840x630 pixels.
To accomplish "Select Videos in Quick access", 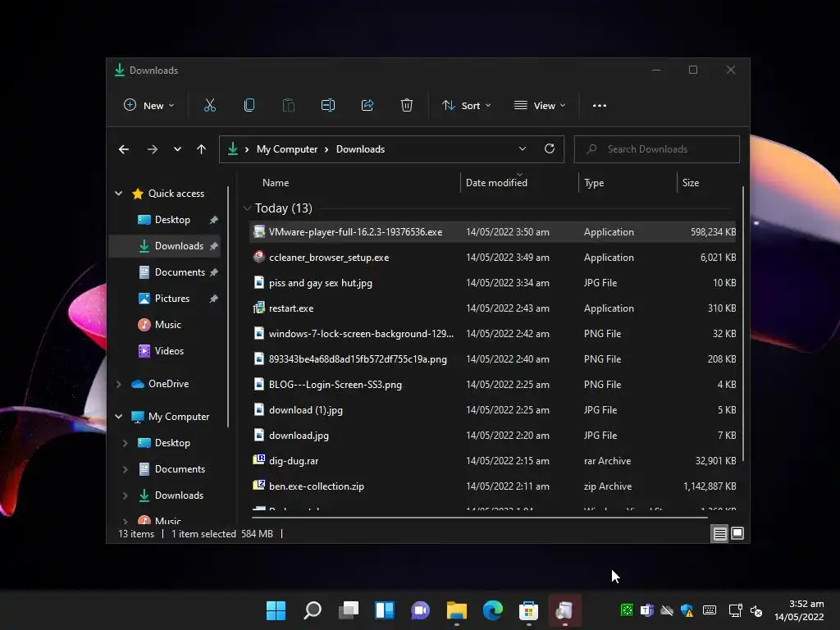I will click(x=169, y=351).
